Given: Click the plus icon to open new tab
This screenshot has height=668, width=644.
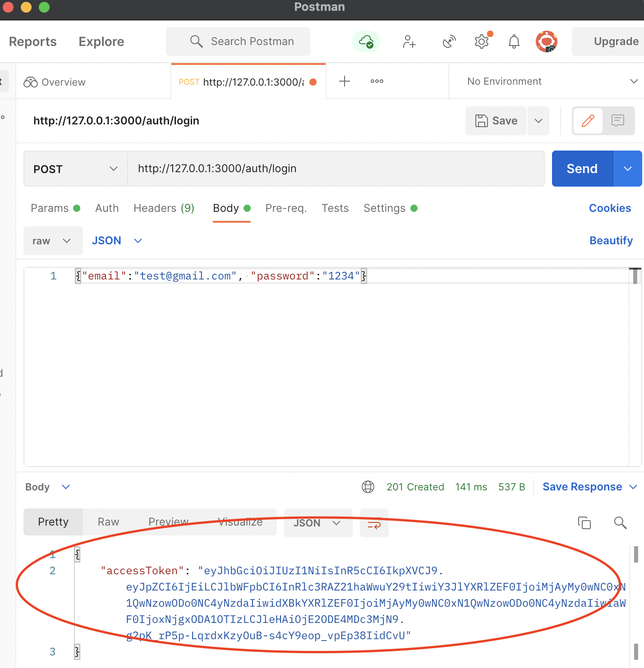Looking at the screenshot, I should click(345, 81).
